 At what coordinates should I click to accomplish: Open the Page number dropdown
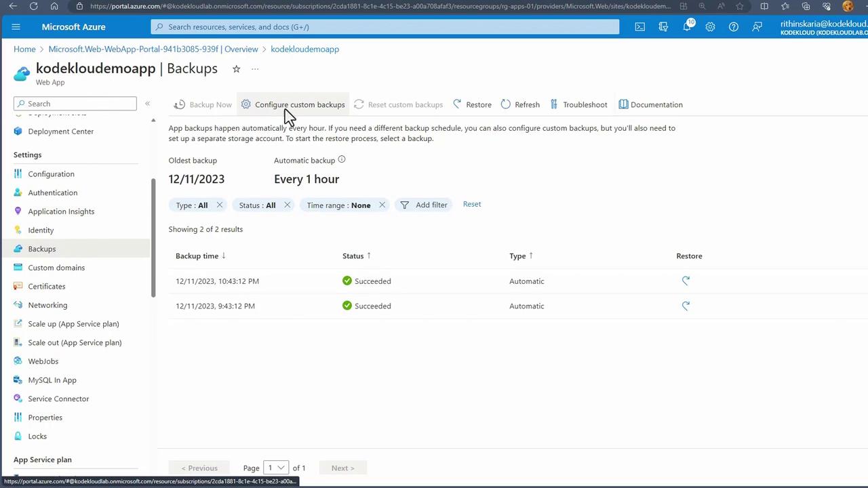point(276,468)
